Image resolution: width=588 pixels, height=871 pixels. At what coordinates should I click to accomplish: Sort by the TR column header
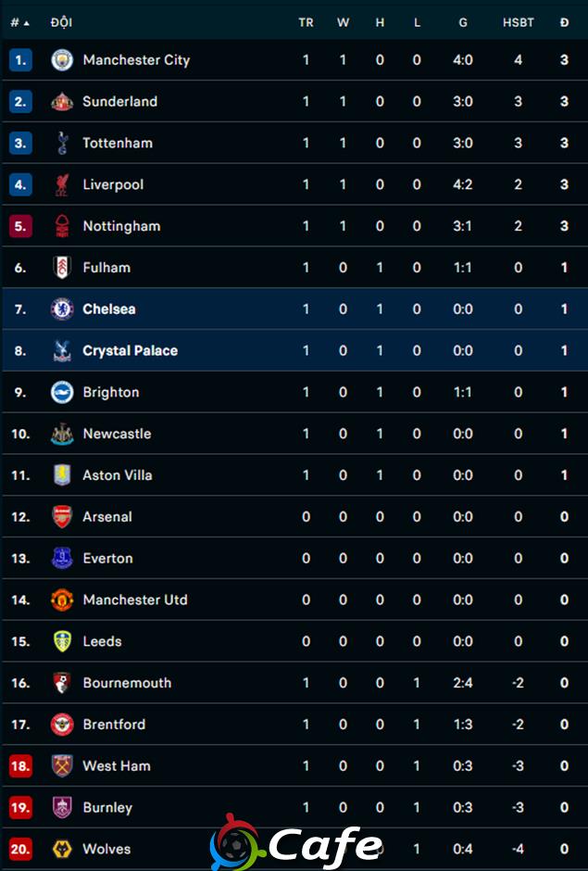tap(306, 23)
